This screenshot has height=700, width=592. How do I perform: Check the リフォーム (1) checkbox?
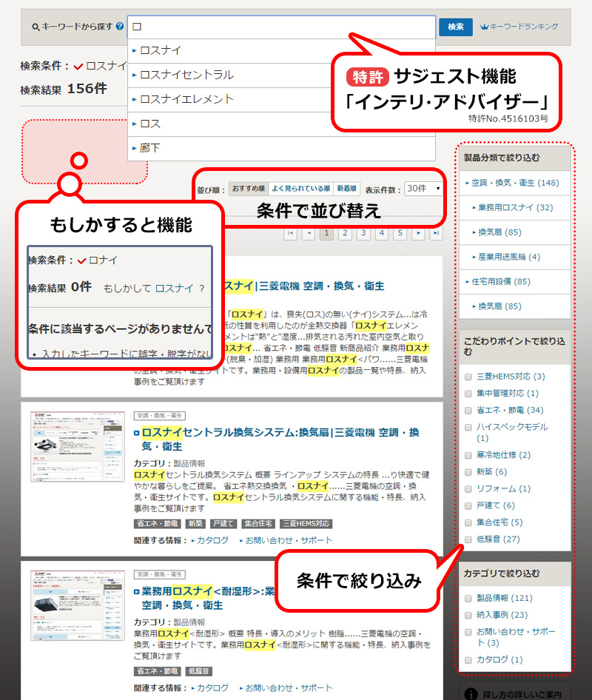tap(468, 489)
